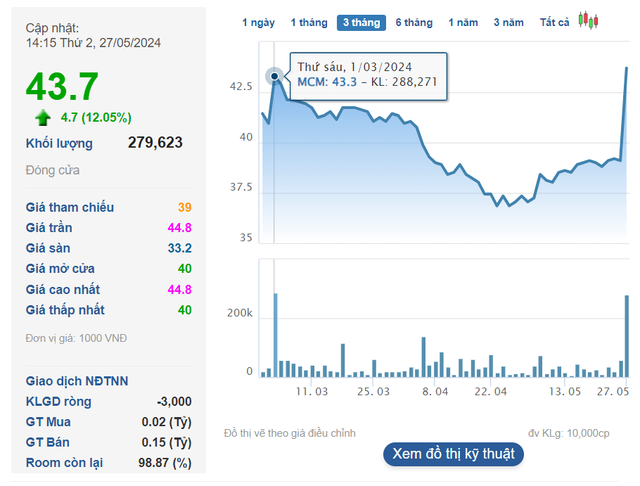Open Xem đồ thị kỹ thuật button

pos(453,454)
